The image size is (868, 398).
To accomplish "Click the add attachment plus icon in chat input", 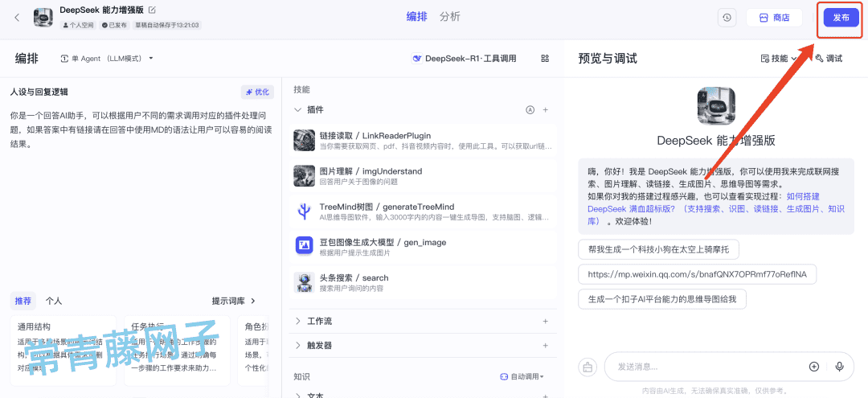I will click(813, 367).
